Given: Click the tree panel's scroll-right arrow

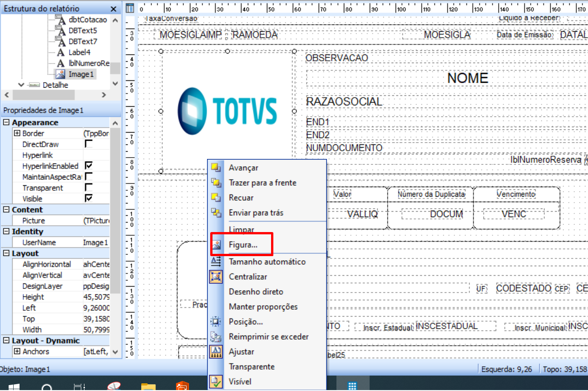Looking at the screenshot, I should [x=104, y=95].
